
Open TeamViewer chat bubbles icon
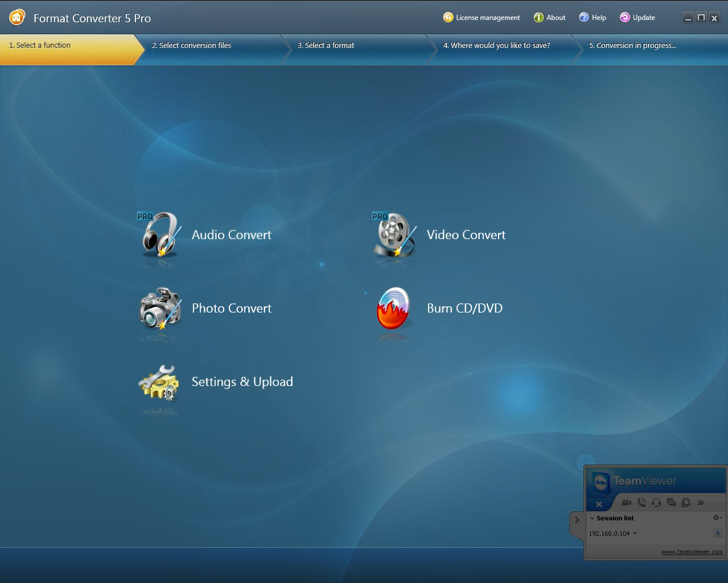[671, 503]
